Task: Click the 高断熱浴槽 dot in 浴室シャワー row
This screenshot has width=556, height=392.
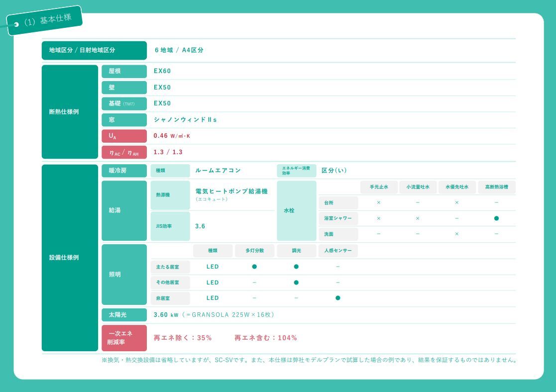Action: 496,218
